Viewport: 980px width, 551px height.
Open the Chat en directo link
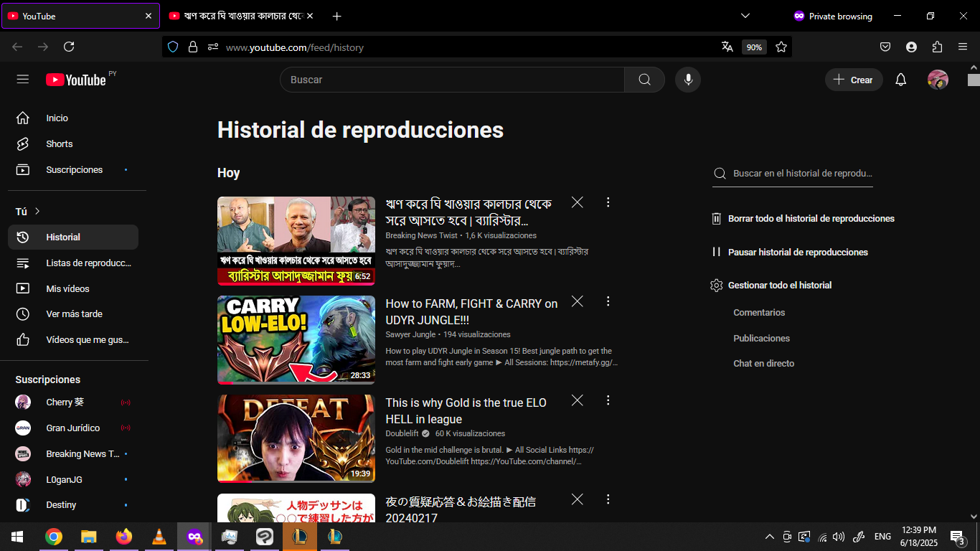tap(763, 364)
